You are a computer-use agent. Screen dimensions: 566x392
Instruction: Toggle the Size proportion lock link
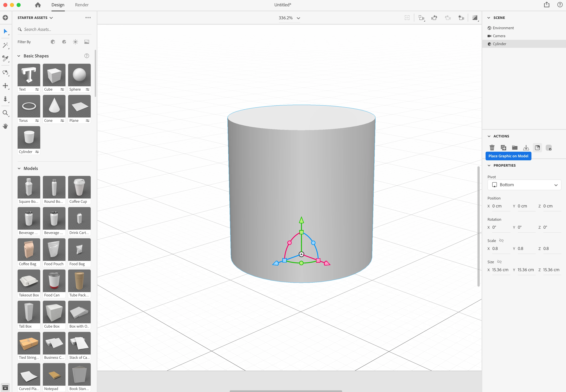499,262
